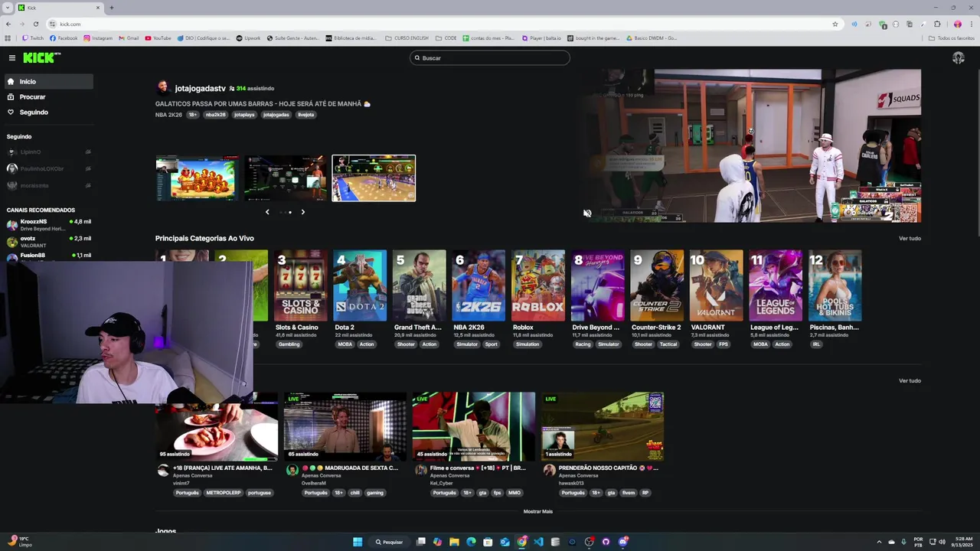This screenshot has width=980, height=551.
Task: Select the dark middle carousel thumbnail
Action: tap(285, 178)
